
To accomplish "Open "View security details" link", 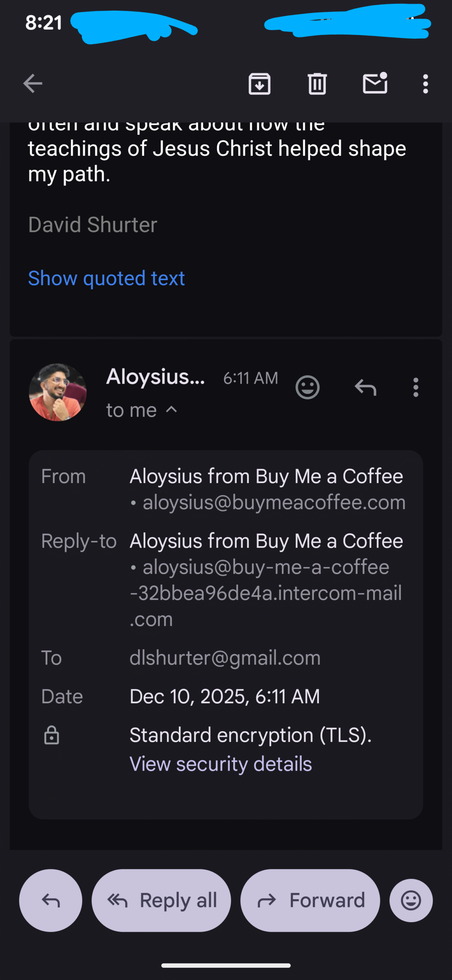I will point(221,764).
